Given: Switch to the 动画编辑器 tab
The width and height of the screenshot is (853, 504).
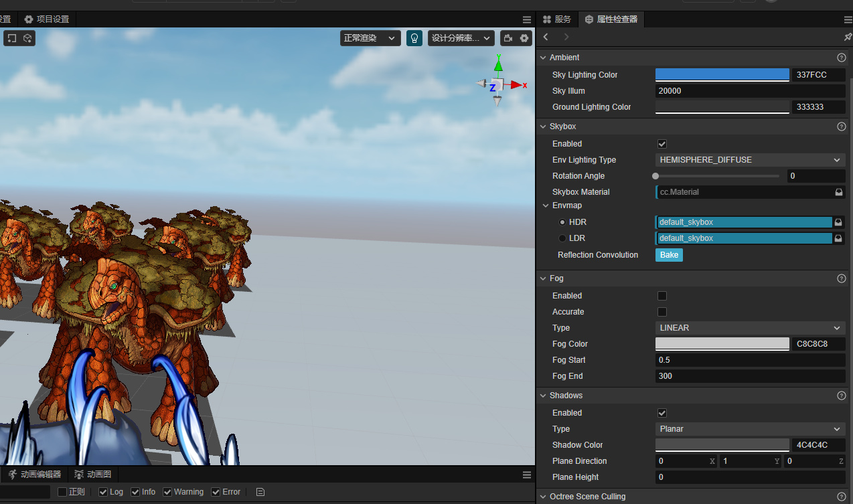Looking at the screenshot, I should (35, 475).
